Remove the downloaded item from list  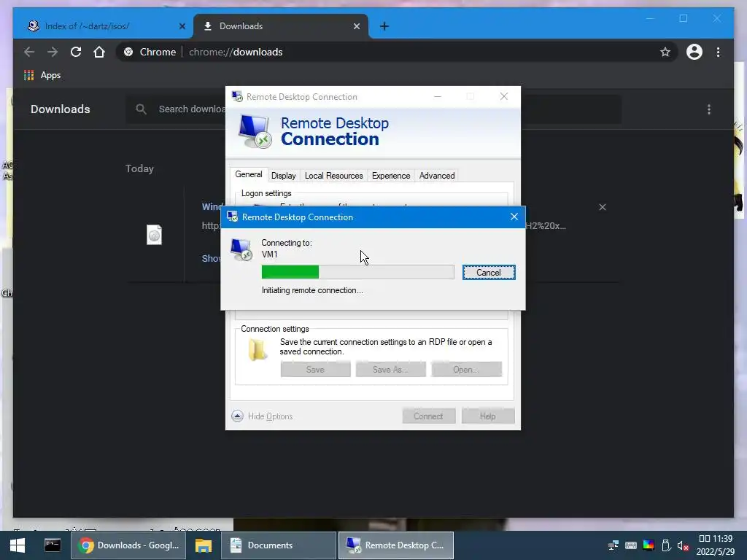(603, 207)
